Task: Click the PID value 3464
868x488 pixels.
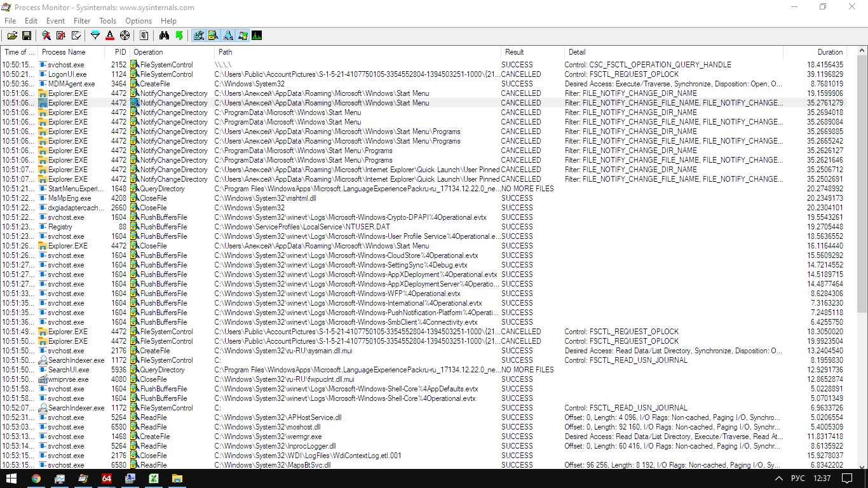Action: (x=119, y=84)
